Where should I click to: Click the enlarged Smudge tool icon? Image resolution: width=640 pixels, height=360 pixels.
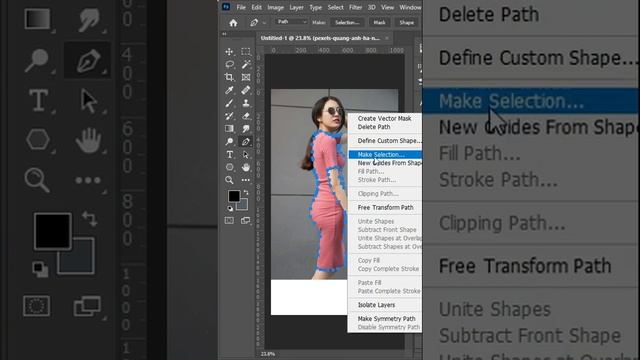pyautogui.click(x=88, y=20)
